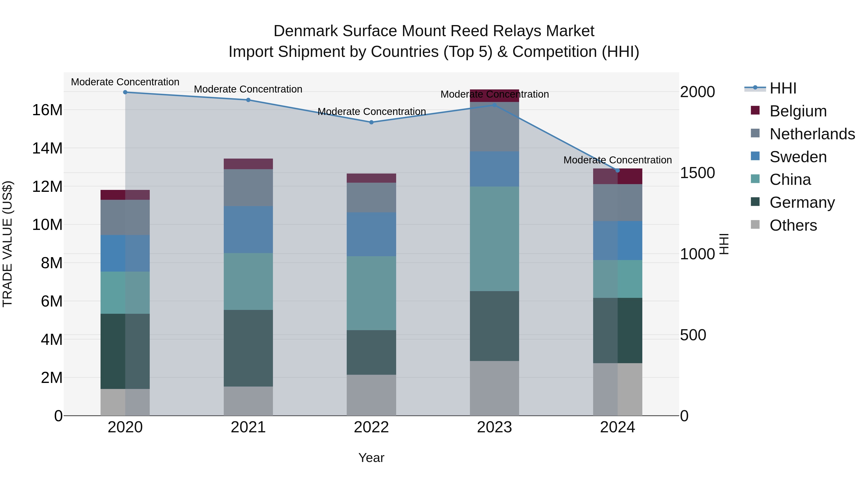The height and width of the screenshot is (488, 868).
Task: Toggle the Netherlands legend entry
Action: point(803,134)
